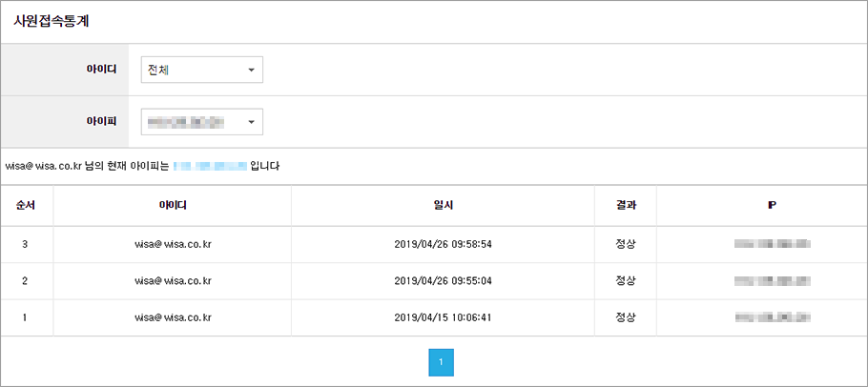Click the arrow of the 아이디 combo box
The width and height of the screenshot is (868, 387).
click(x=251, y=71)
